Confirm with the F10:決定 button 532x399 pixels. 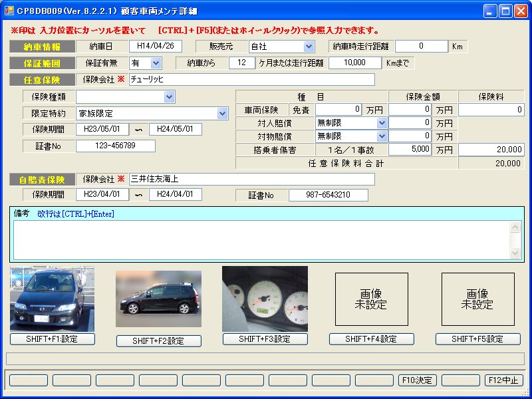[417, 380]
